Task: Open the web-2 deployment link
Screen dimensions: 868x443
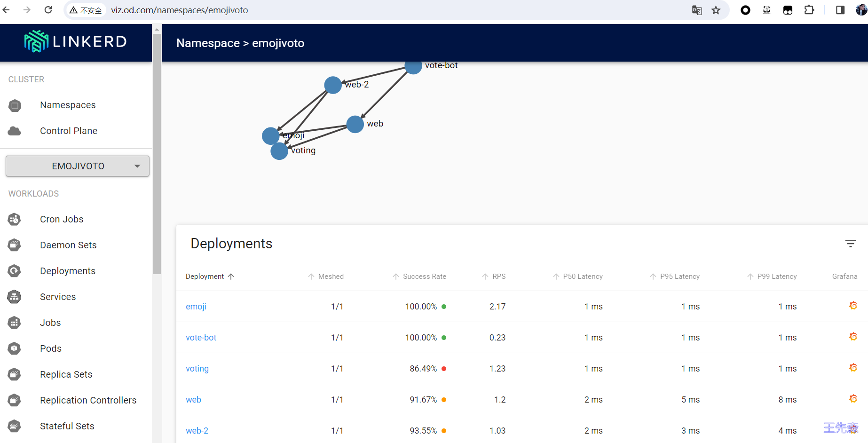Action: (197, 431)
